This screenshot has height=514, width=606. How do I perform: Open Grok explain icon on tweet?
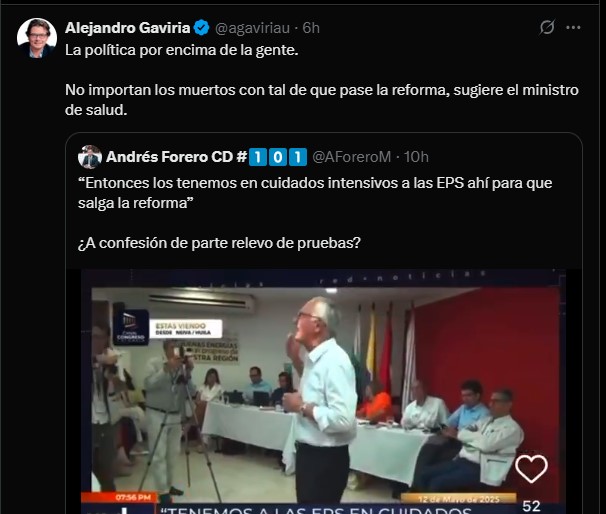(547, 27)
